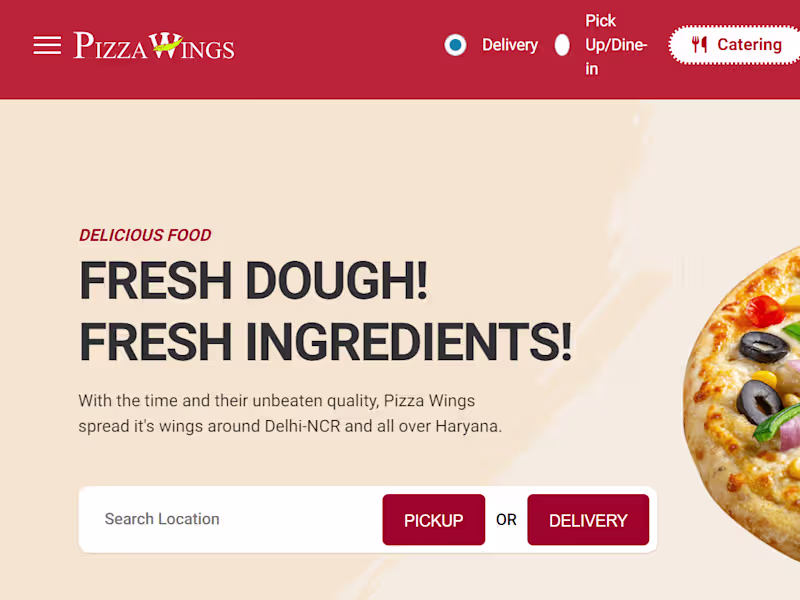This screenshot has width=800, height=600.
Task: Select the Pick Up/Dine-in radio button
Action: (562, 45)
